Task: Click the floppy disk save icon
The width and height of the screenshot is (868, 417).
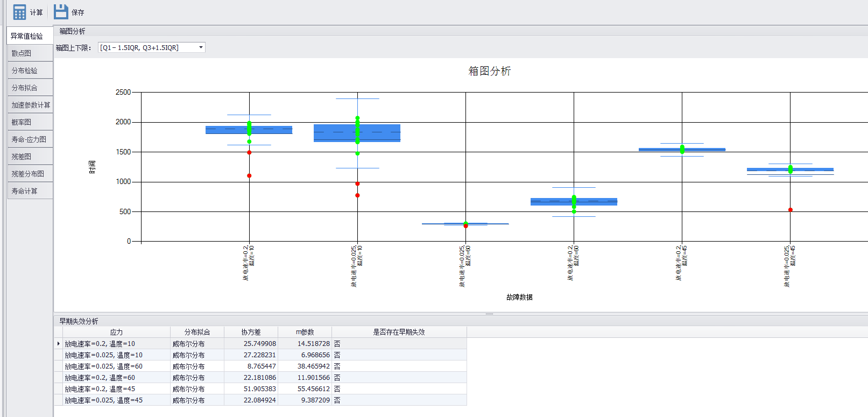Action: pos(61,12)
